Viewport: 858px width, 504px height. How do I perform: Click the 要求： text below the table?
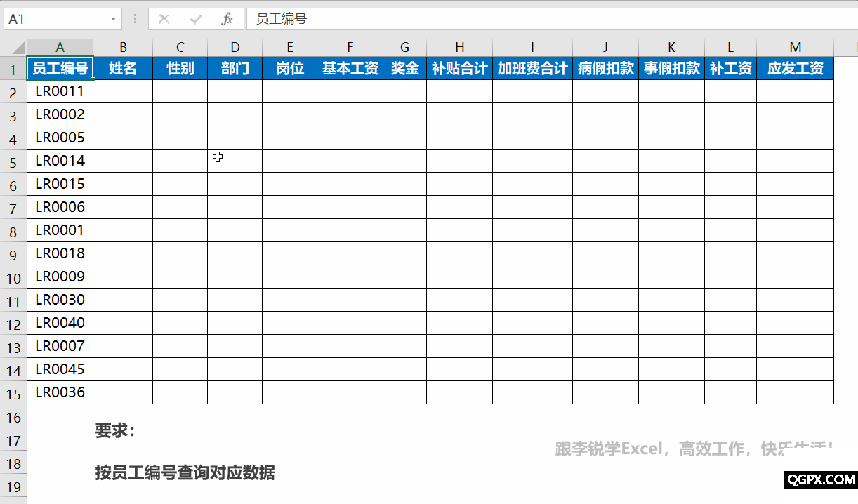(115, 431)
